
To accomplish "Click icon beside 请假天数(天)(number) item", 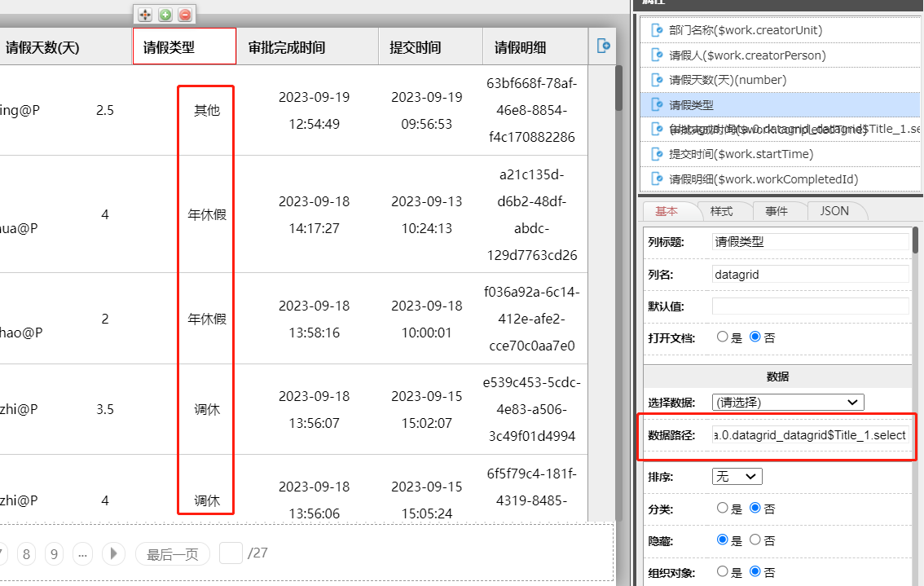I will (657, 80).
